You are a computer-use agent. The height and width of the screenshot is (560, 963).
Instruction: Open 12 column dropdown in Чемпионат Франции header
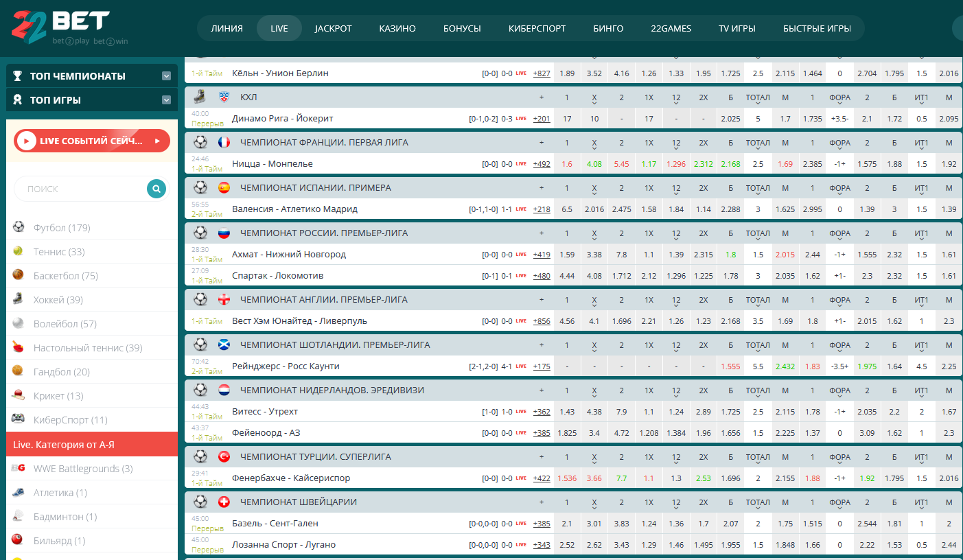click(x=676, y=144)
